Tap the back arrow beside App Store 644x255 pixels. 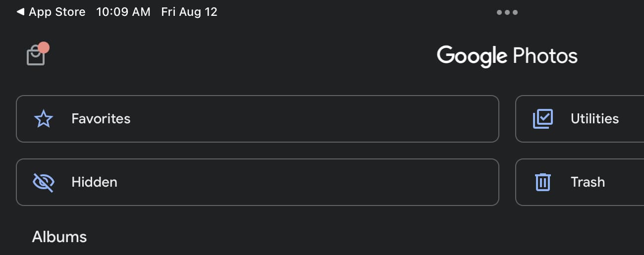[x=20, y=12]
